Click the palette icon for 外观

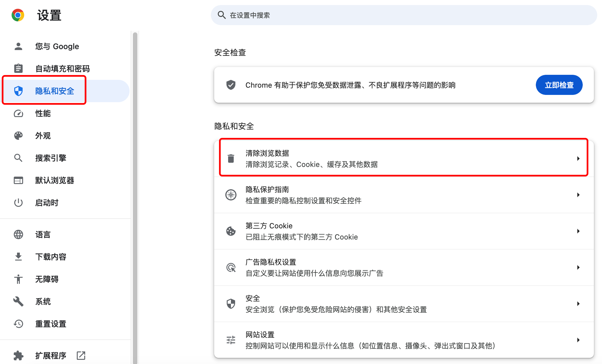(x=18, y=136)
